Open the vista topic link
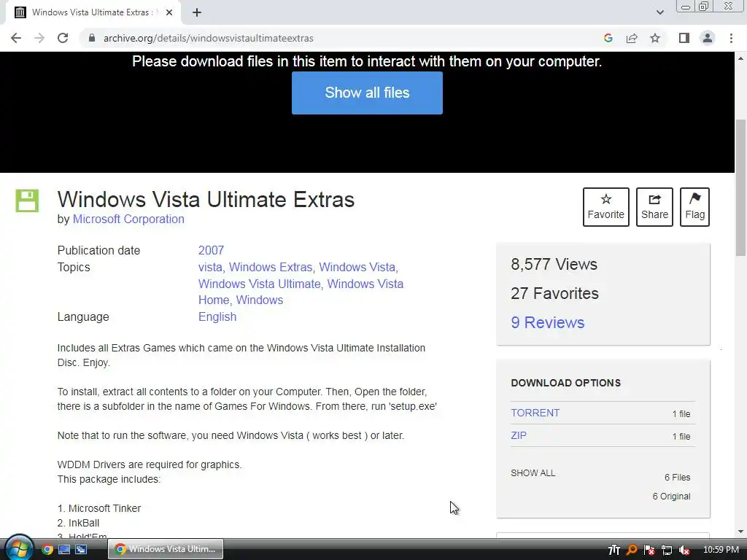Viewport: 747px width, 560px height. point(210,267)
